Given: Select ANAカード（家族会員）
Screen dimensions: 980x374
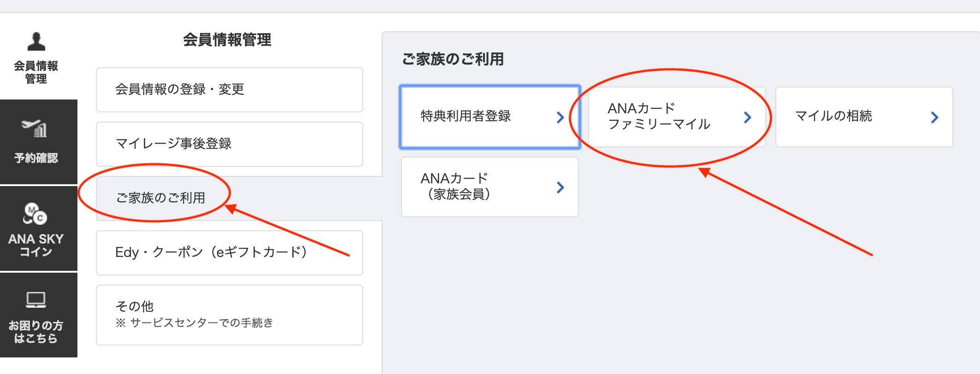Looking at the screenshot, I should point(490,187).
